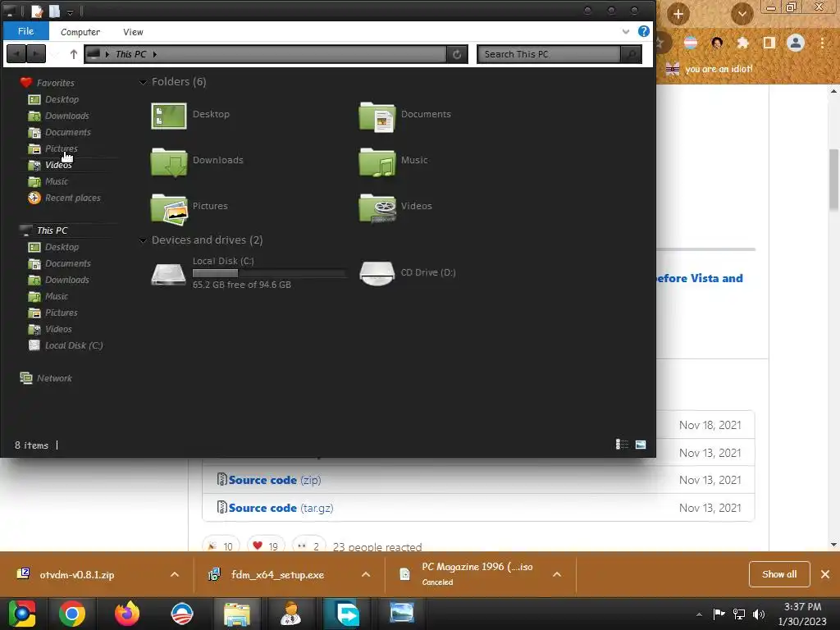Open Chrome three-dot menu

(822, 43)
